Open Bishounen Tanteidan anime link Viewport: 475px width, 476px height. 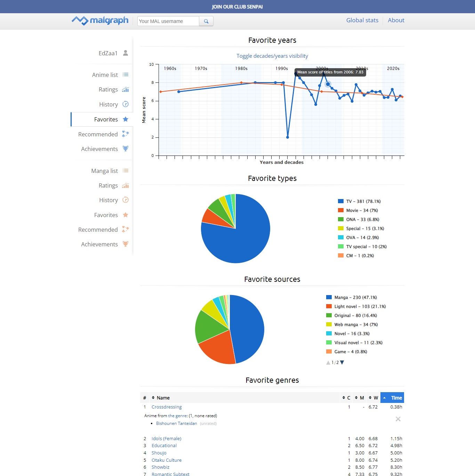[x=176, y=423]
